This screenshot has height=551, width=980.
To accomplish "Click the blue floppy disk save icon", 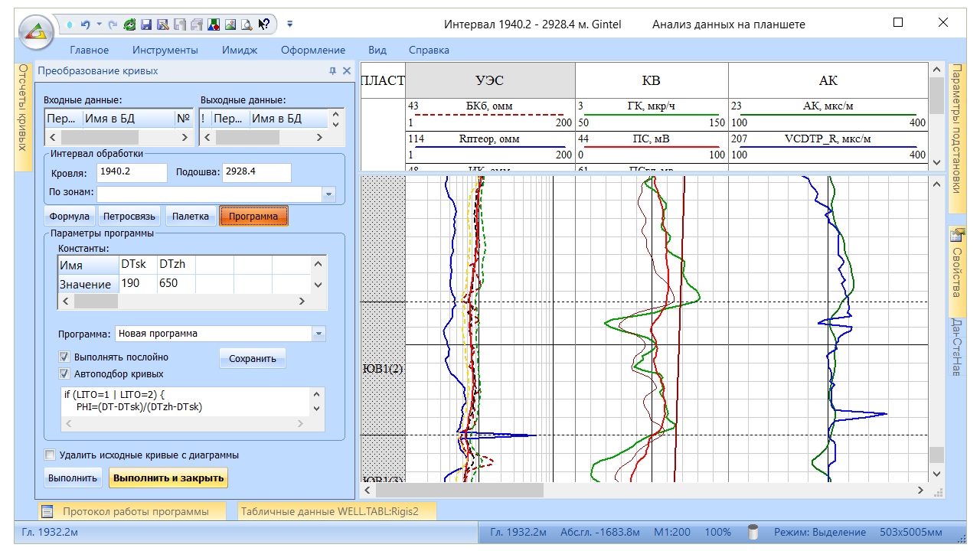I will pyautogui.click(x=146, y=24).
